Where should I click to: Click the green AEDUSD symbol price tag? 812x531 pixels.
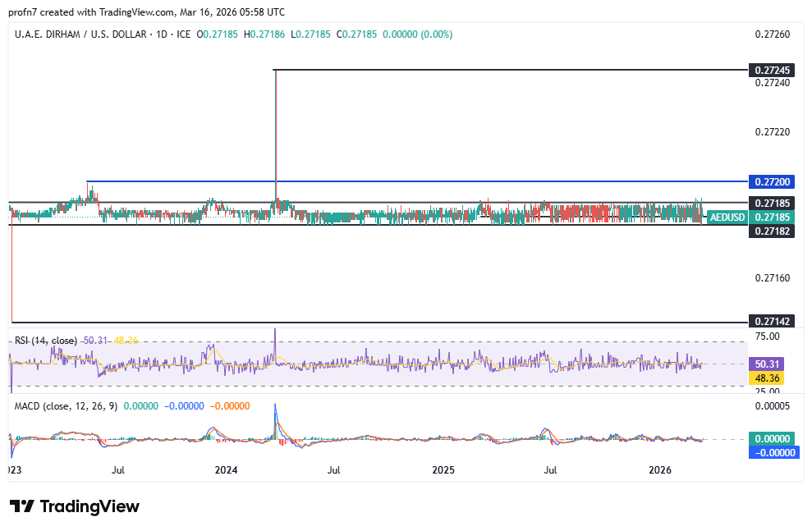click(x=727, y=217)
